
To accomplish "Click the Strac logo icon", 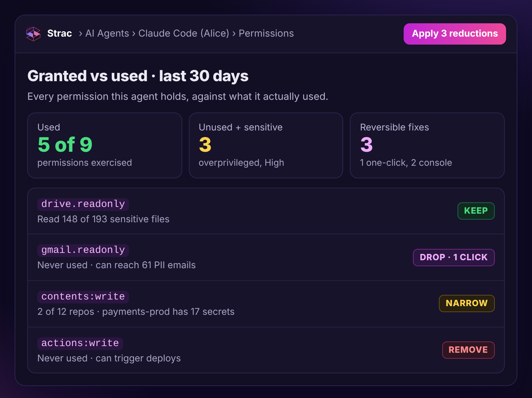I will click(x=33, y=34).
